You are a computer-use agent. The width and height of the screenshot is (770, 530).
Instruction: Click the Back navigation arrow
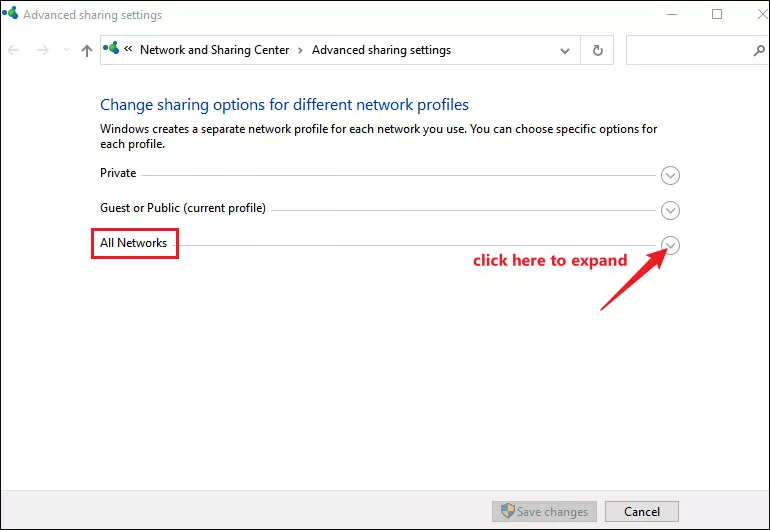pos(14,50)
